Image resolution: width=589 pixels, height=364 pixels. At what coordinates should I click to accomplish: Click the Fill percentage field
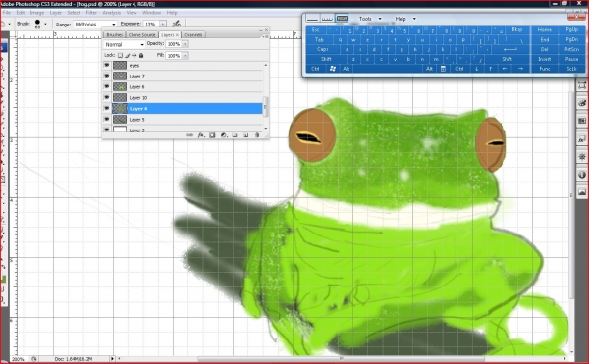[x=174, y=56]
